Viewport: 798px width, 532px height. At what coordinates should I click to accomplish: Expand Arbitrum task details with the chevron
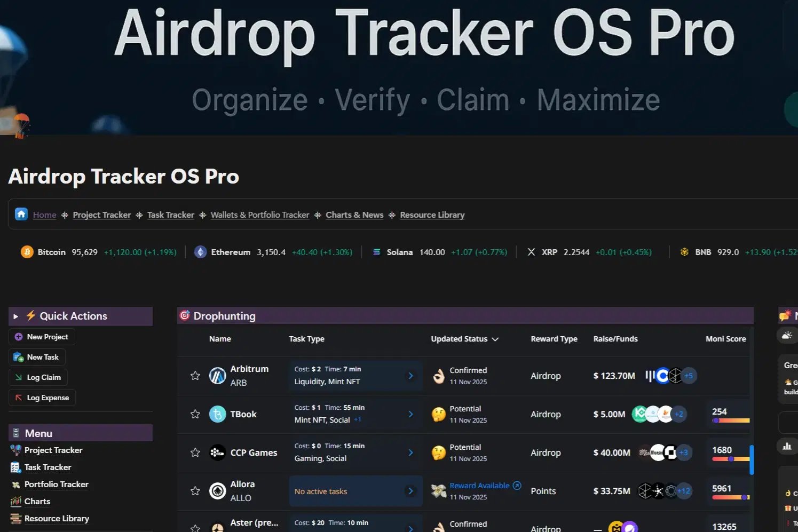point(410,376)
